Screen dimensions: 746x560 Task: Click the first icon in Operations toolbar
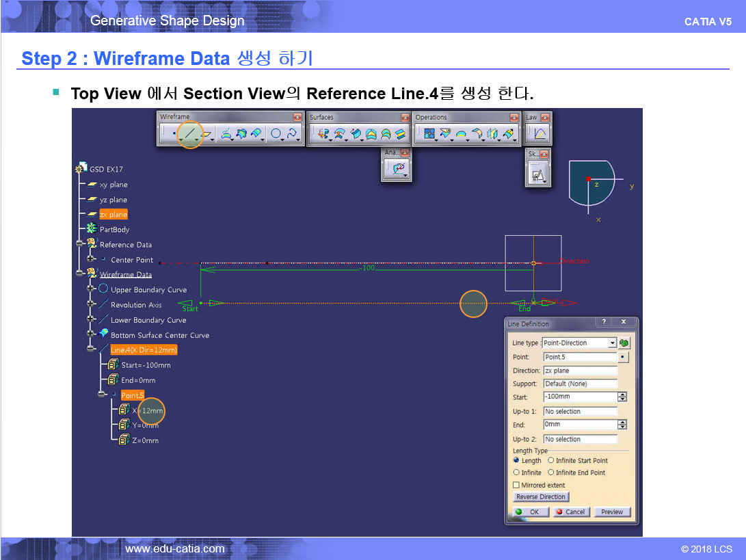point(429,134)
